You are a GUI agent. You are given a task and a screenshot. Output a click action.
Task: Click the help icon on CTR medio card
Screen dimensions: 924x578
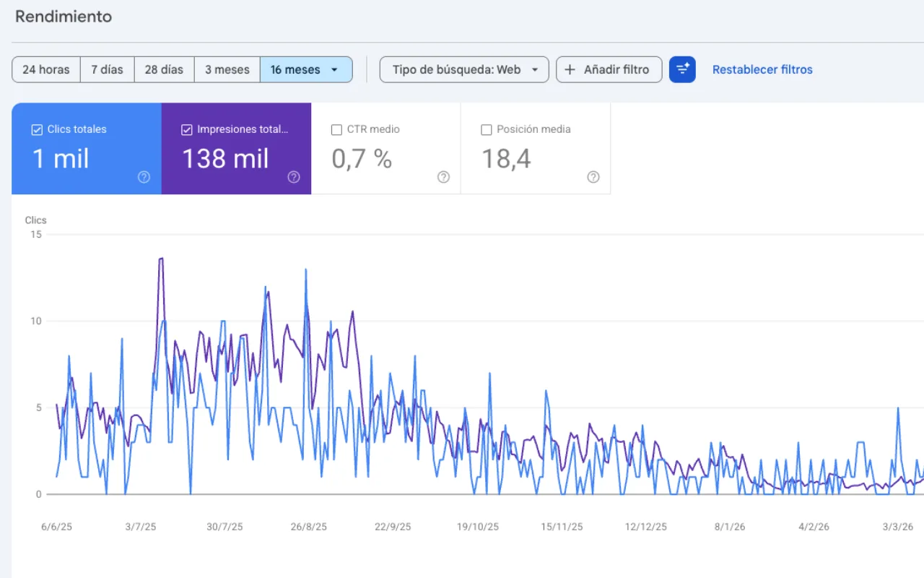click(443, 177)
